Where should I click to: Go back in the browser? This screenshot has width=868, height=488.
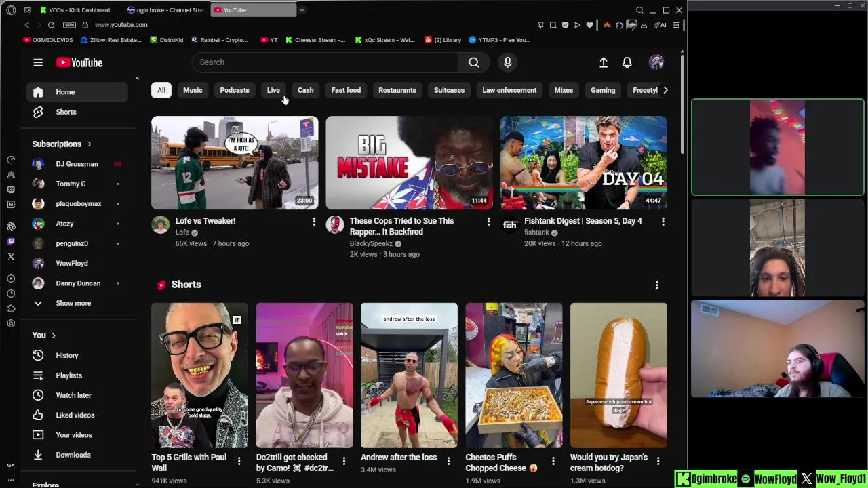click(x=27, y=25)
